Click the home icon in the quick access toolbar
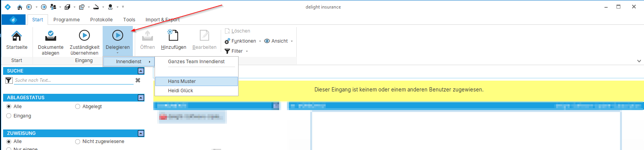Image resolution: width=644 pixels, height=150 pixels. (x=20, y=7)
